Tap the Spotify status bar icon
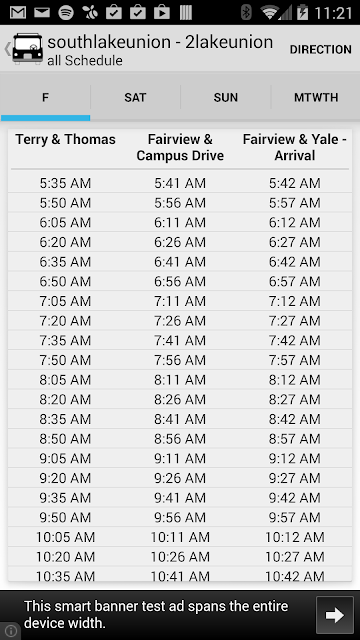 (x=66, y=13)
